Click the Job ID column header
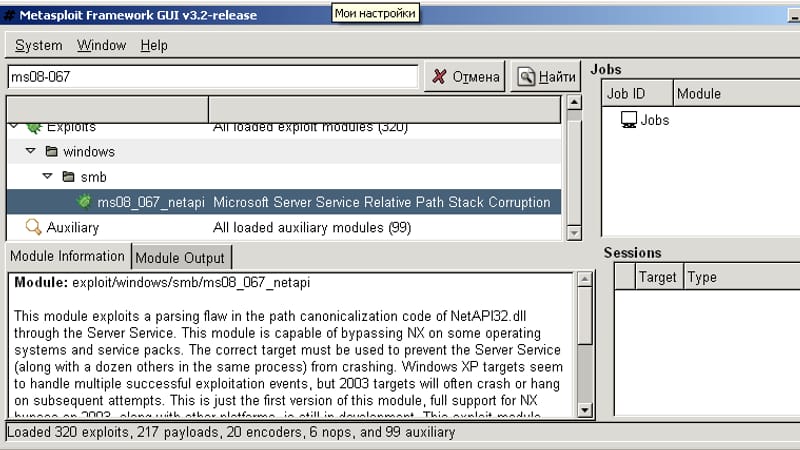The width and height of the screenshot is (800, 450). [637, 93]
